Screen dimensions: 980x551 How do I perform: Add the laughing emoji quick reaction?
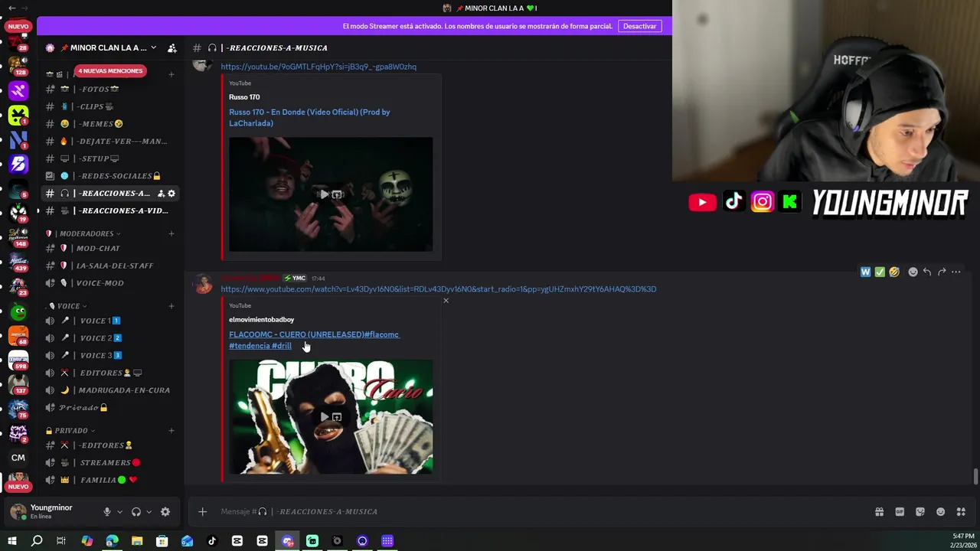(893, 272)
